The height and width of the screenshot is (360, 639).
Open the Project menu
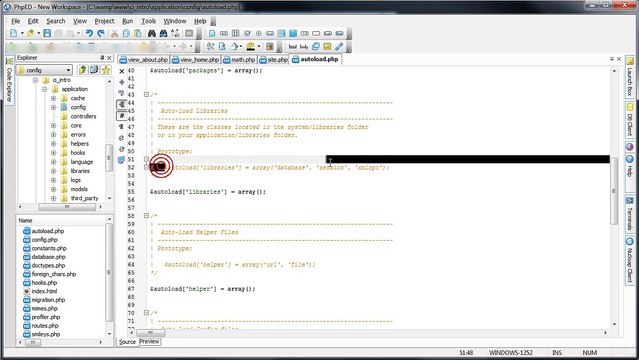104,21
